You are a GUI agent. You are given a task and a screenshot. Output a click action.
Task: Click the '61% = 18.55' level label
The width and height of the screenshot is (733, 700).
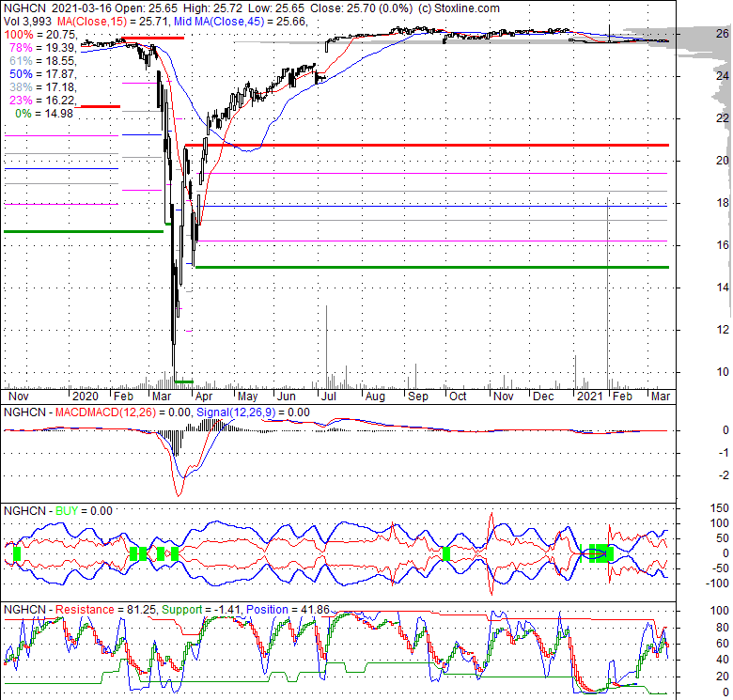(42, 61)
